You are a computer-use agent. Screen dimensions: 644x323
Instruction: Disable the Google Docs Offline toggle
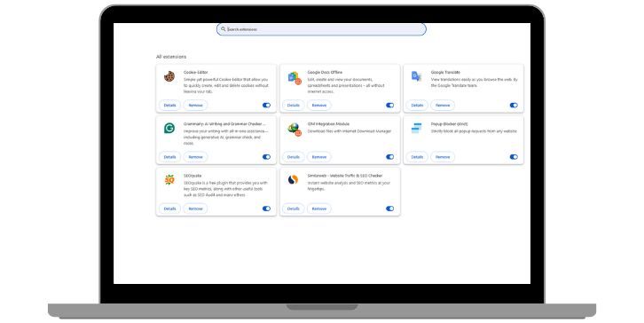coord(389,106)
